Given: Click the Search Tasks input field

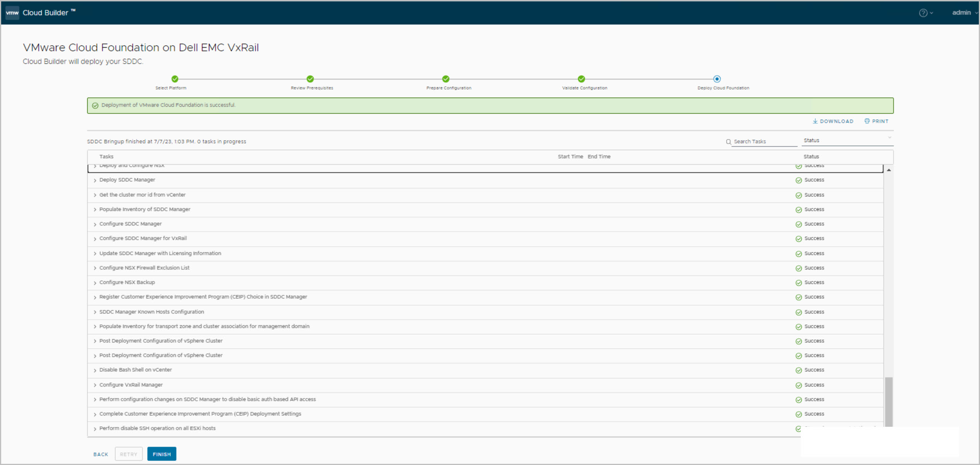Looking at the screenshot, I should point(764,142).
